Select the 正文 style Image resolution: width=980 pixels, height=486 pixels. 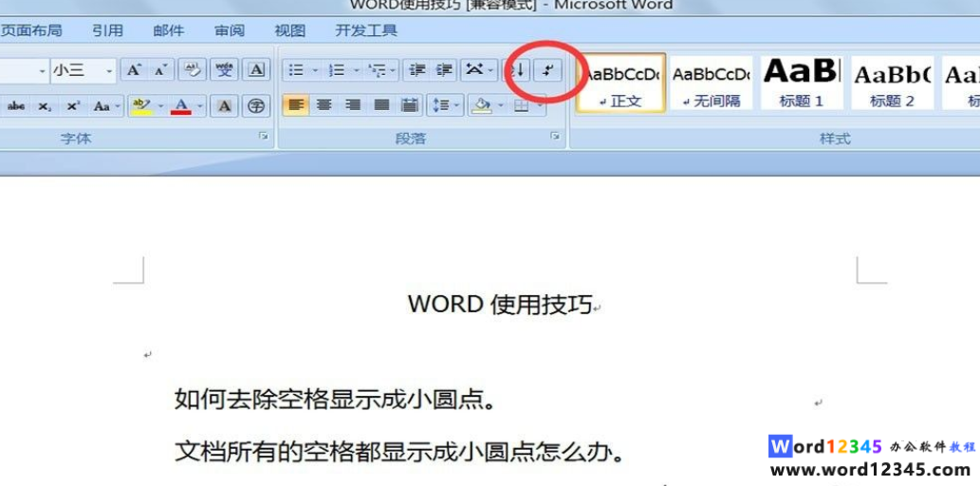coord(620,83)
